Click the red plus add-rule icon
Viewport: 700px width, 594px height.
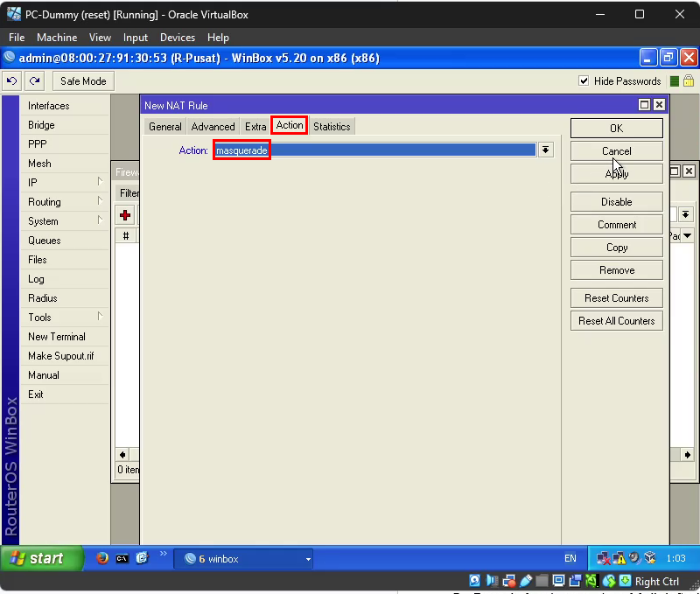pos(125,215)
